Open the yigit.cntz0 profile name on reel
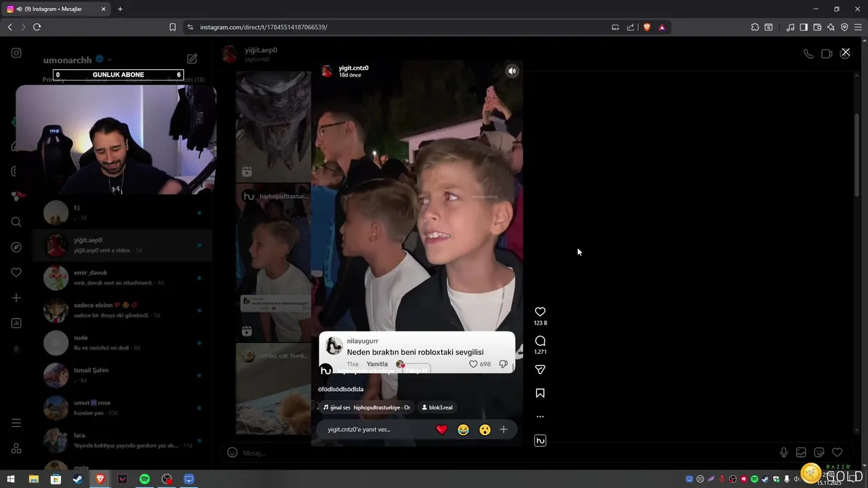Screen dimensions: 868x488 353,68
